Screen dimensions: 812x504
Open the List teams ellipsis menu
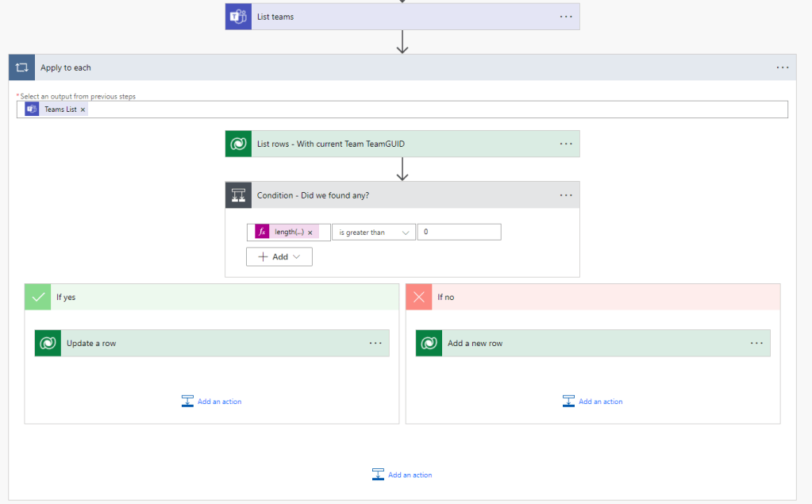[x=565, y=17]
